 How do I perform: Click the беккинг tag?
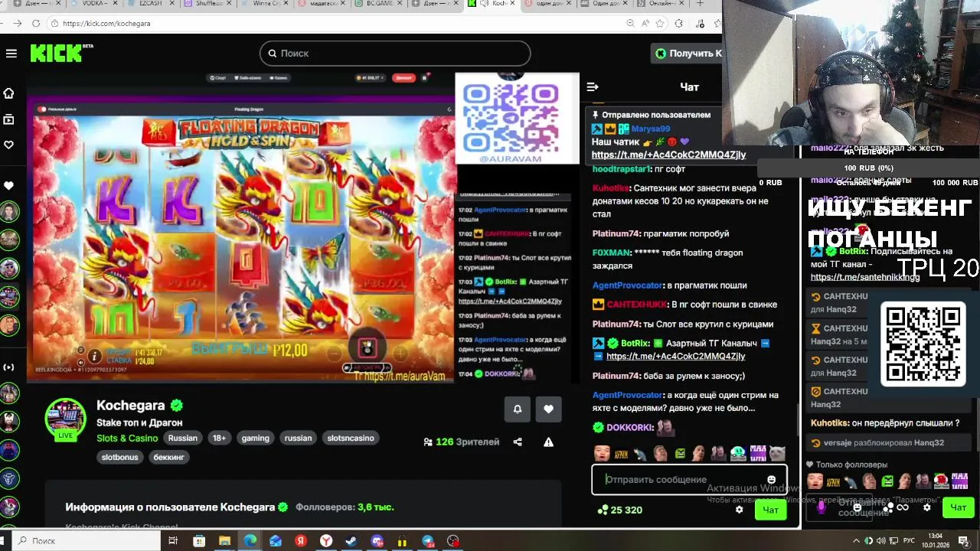168,457
